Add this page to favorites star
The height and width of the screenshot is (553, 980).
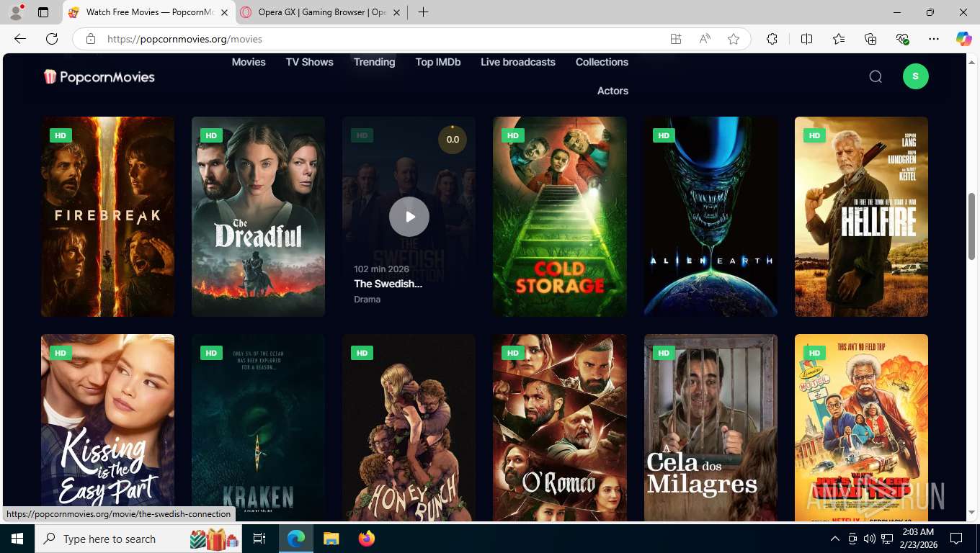point(734,39)
